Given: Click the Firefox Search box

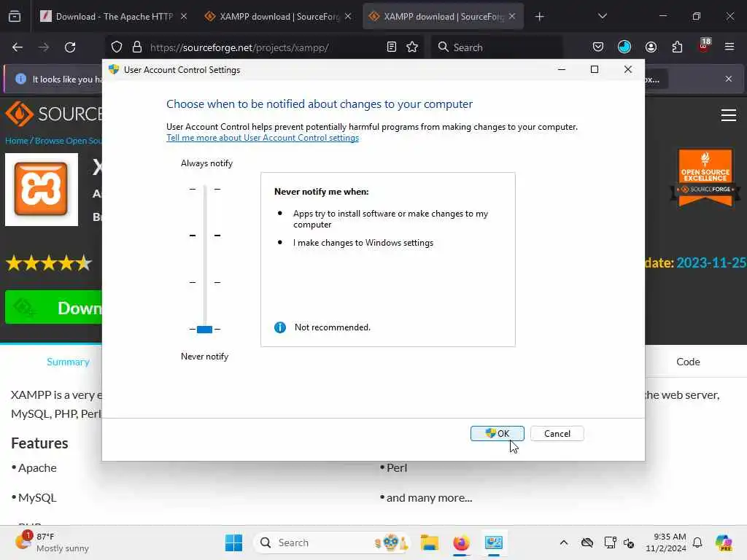Looking at the screenshot, I should [x=497, y=47].
